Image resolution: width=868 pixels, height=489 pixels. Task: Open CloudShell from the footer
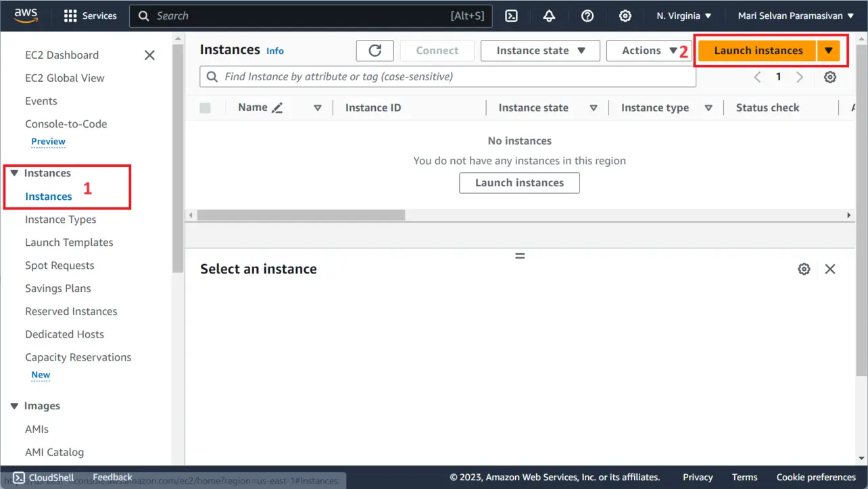[44, 478]
